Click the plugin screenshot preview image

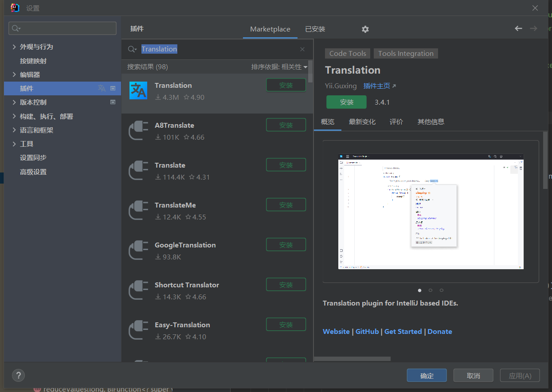pyautogui.click(x=431, y=212)
